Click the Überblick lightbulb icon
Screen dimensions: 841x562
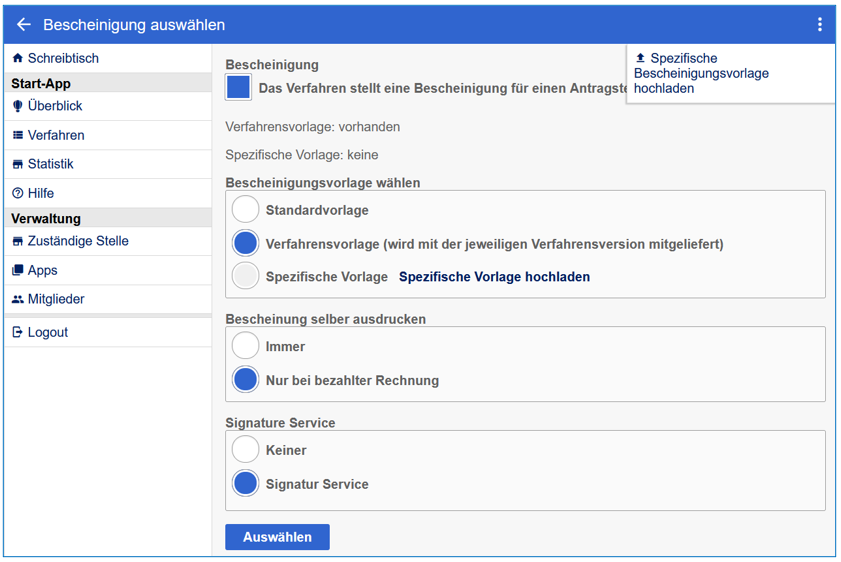coord(18,106)
